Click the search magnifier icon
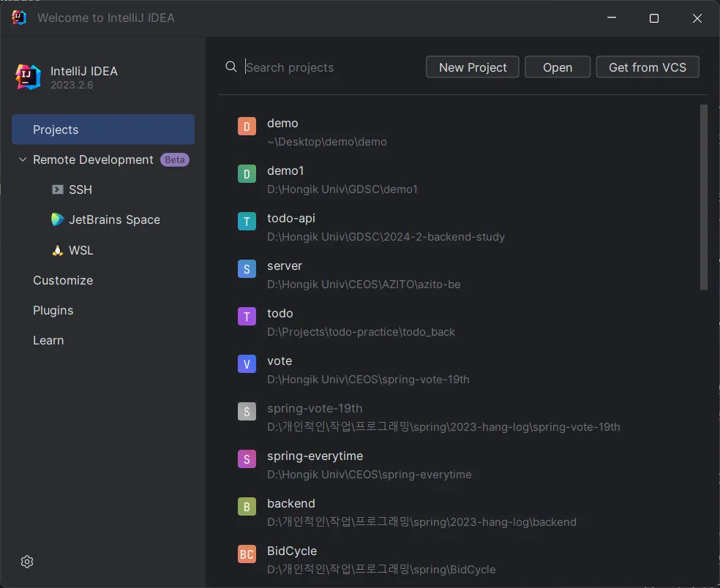 click(x=231, y=67)
